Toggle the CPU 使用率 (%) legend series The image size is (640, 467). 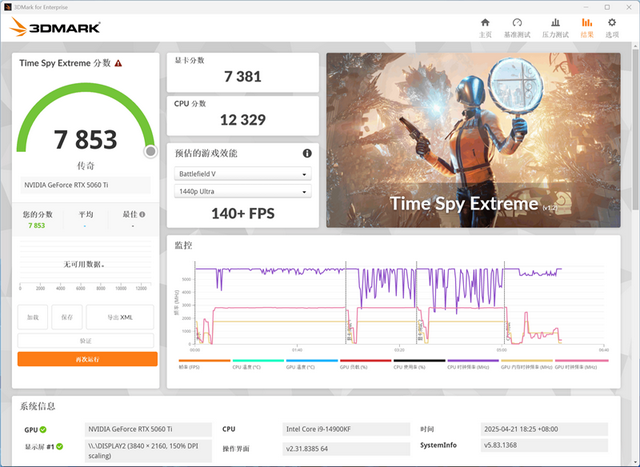[419, 364]
